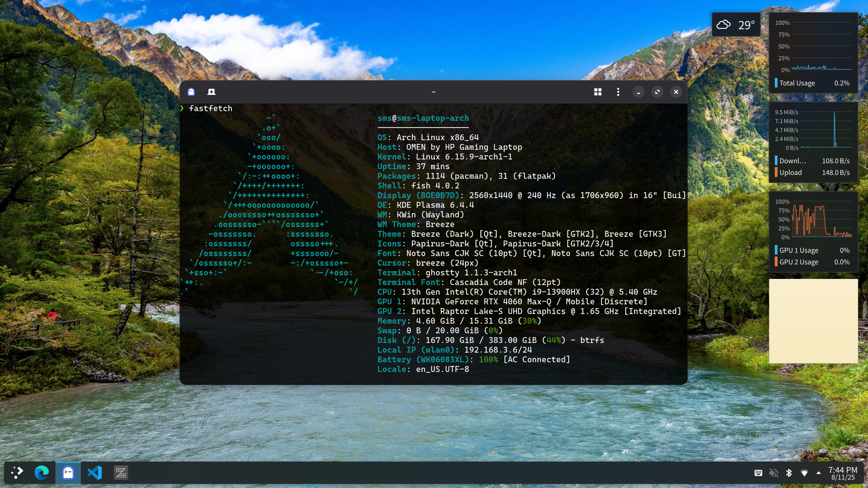Open the Zed editor from the taskbar
This screenshot has width=868, height=488.
[x=121, y=472]
